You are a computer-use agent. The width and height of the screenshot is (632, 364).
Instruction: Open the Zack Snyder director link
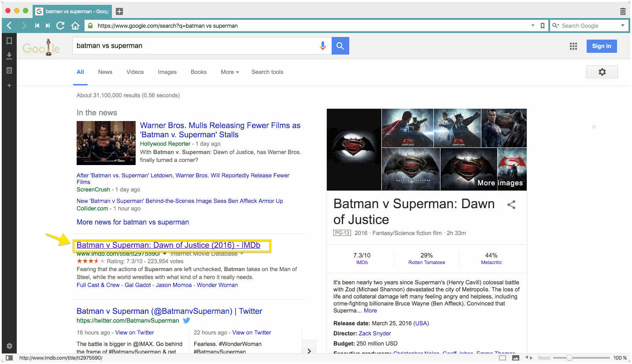(375, 333)
